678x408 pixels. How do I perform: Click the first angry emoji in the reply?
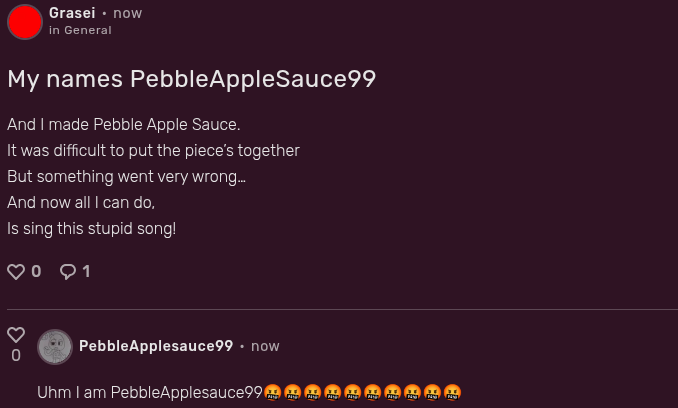(x=273, y=392)
